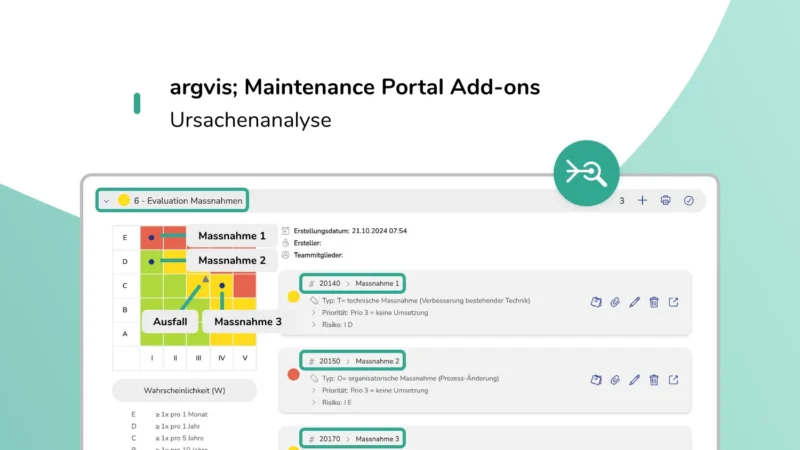Viewport: 800px width, 450px height.
Task: Open entry 20140 Massnahme 1 header
Action: [353, 283]
